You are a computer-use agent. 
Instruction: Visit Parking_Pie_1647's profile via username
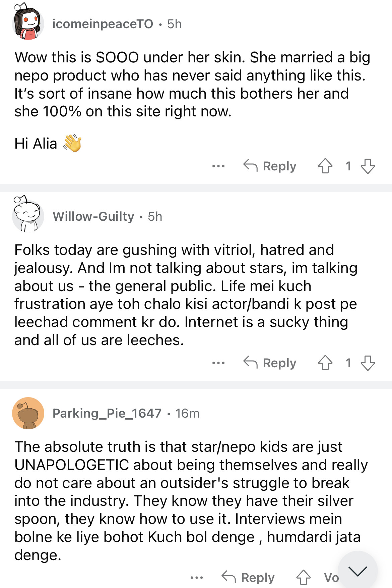[x=107, y=413]
